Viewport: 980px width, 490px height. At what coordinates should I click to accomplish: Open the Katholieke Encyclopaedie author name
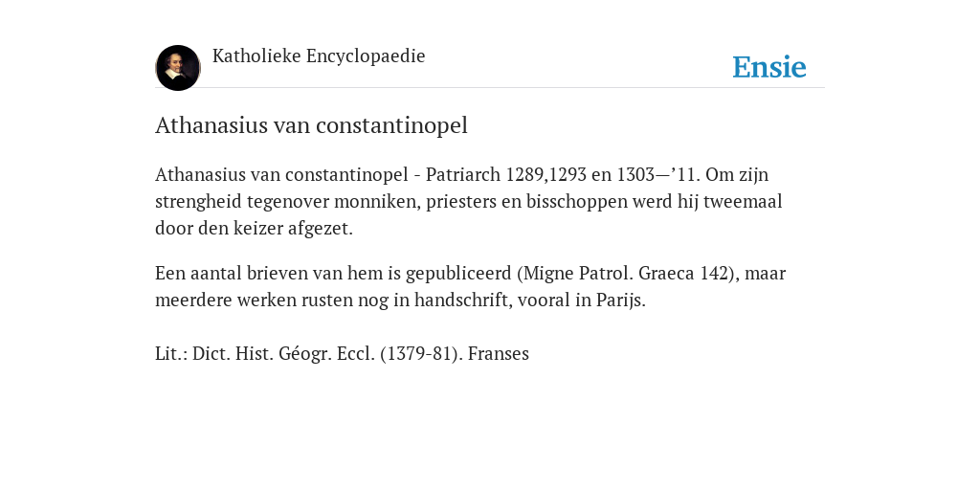point(319,56)
